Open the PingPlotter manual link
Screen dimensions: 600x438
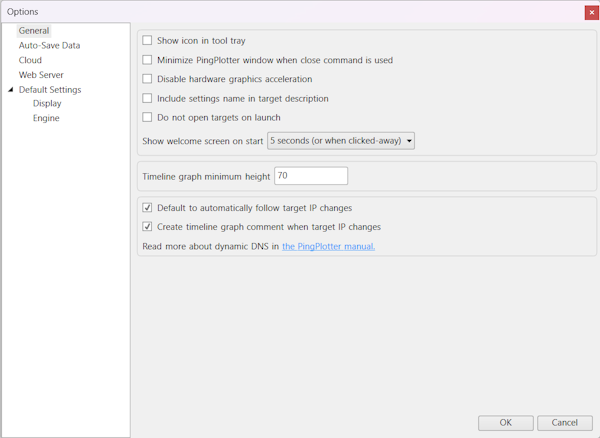tap(328, 246)
